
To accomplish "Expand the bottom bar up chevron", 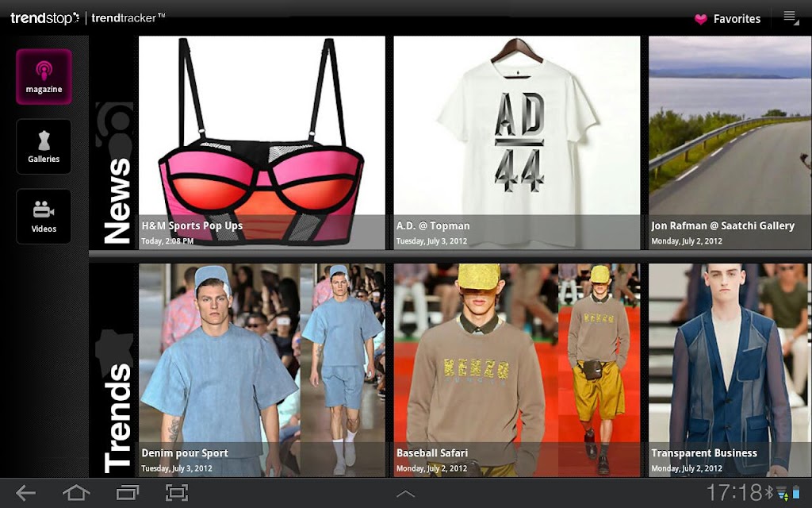I will click(405, 494).
